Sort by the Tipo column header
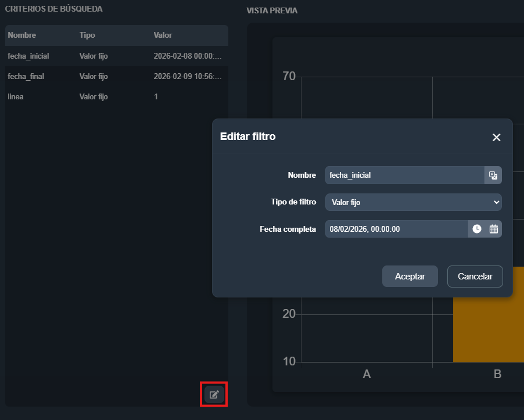524x420 pixels. [x=87, y=35]
